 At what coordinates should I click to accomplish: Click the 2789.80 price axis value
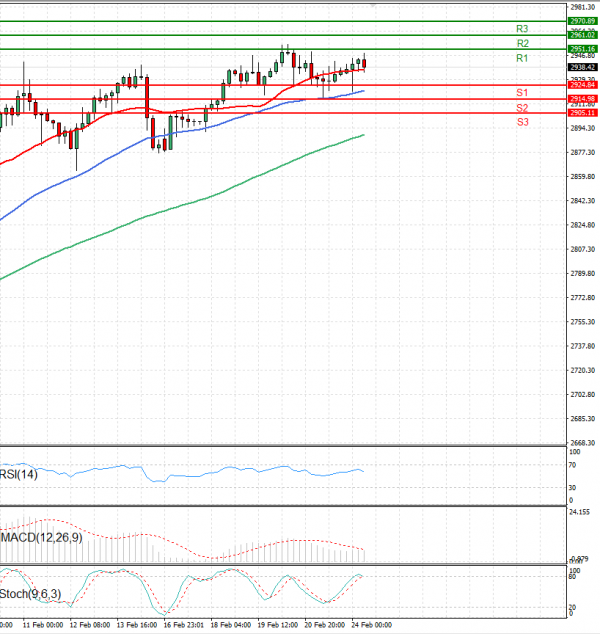[x=583, y=273]
